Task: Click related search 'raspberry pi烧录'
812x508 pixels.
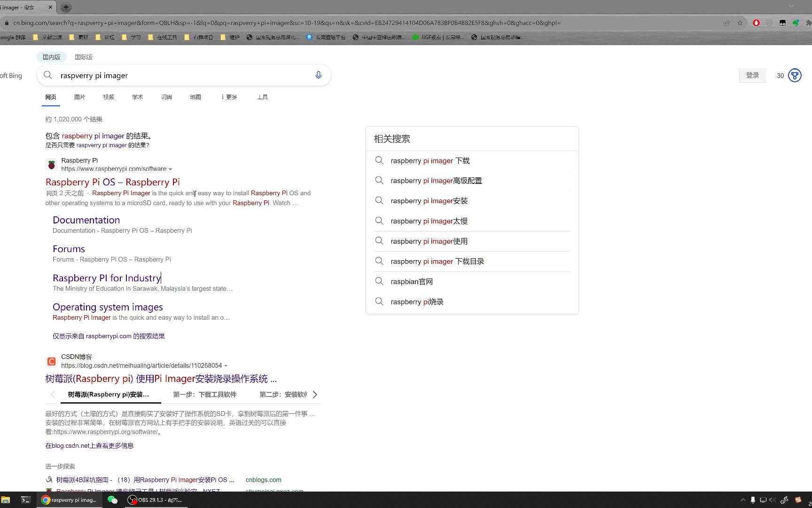Action: 417,302
